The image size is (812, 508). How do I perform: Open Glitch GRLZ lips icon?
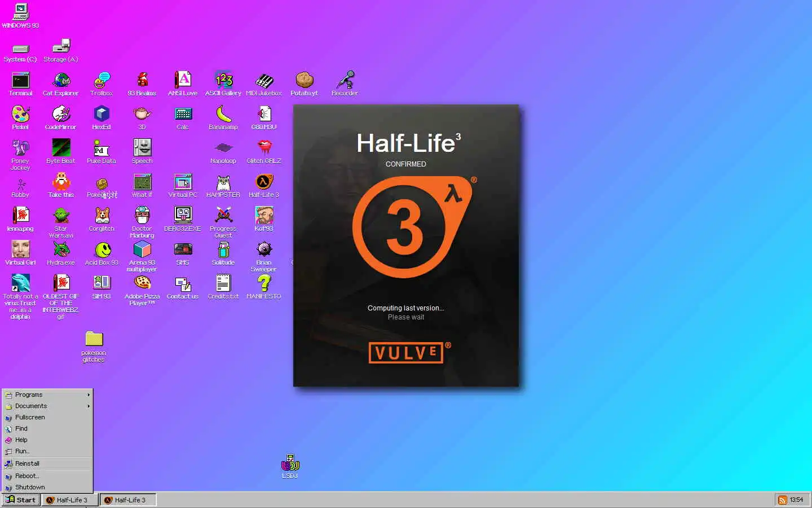[264, 152]
